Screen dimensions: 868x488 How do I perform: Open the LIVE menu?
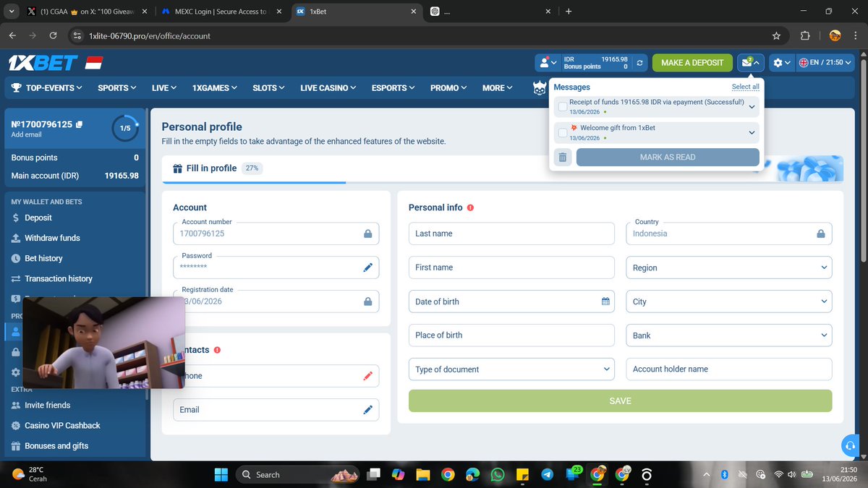[x=164, y=88]
